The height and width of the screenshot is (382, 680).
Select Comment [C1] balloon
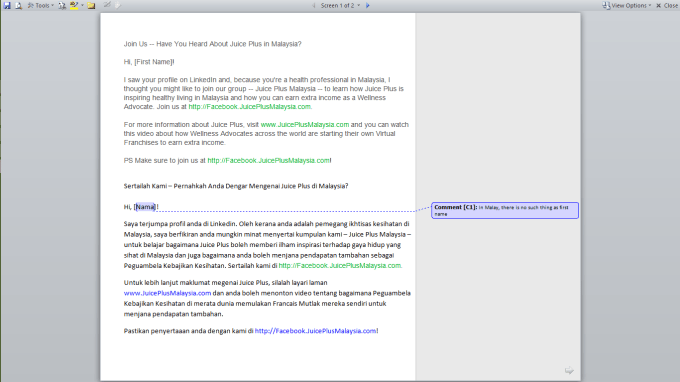[505, 210]
